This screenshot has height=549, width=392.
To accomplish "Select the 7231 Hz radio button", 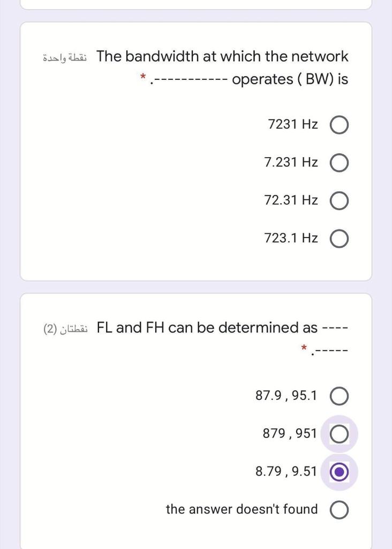I will [x=340, y=124].
